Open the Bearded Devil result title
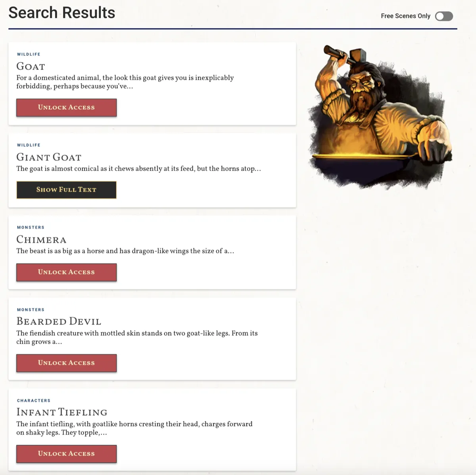The width and height of the screenshot is (476, 475). [59, 322]
